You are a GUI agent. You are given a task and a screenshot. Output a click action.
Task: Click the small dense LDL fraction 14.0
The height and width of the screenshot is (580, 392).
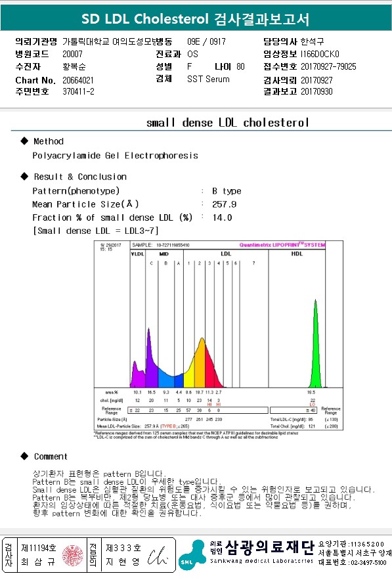click(222, 217)
